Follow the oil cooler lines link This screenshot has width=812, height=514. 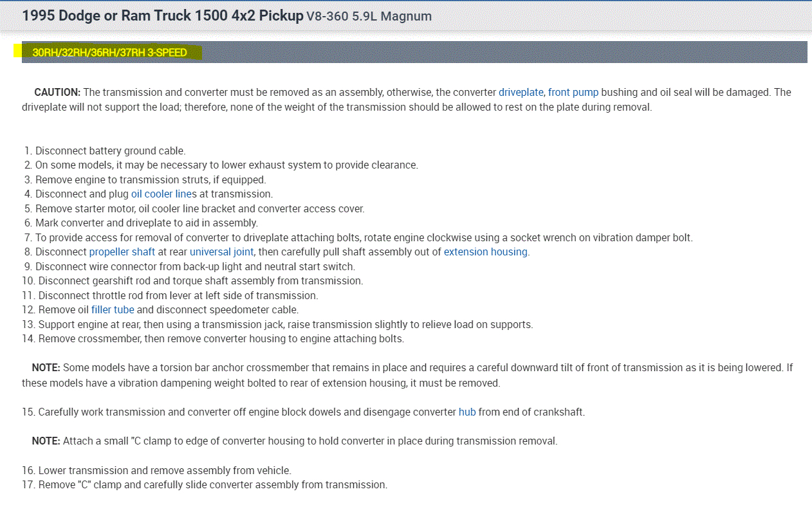[163, 194]
